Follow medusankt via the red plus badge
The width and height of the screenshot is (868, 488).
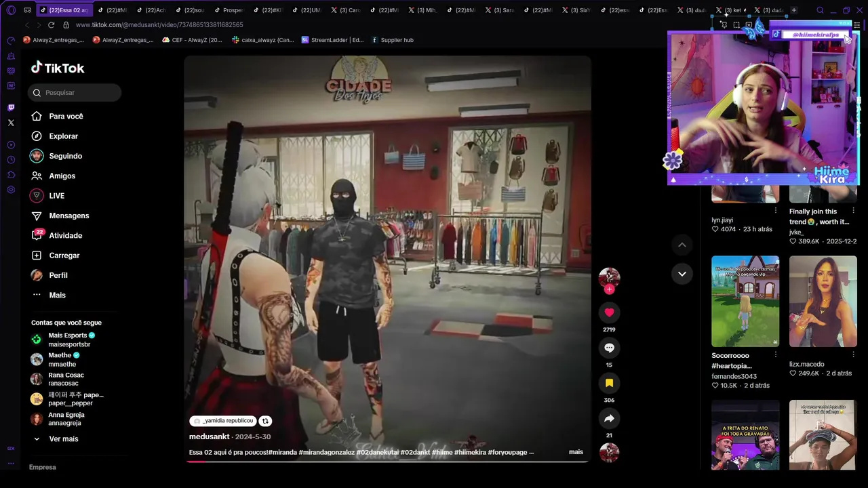pos(609,289)
